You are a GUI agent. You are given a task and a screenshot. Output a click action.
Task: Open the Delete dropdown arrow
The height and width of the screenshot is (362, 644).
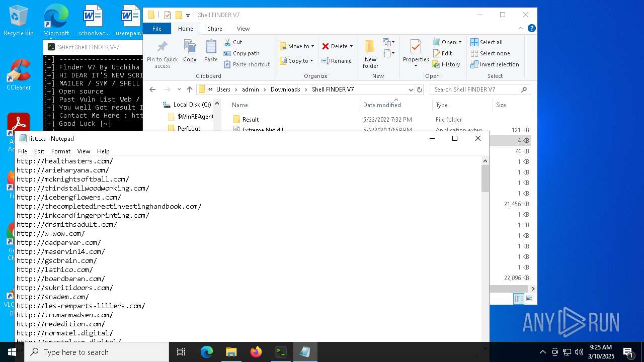pos(351,46)
